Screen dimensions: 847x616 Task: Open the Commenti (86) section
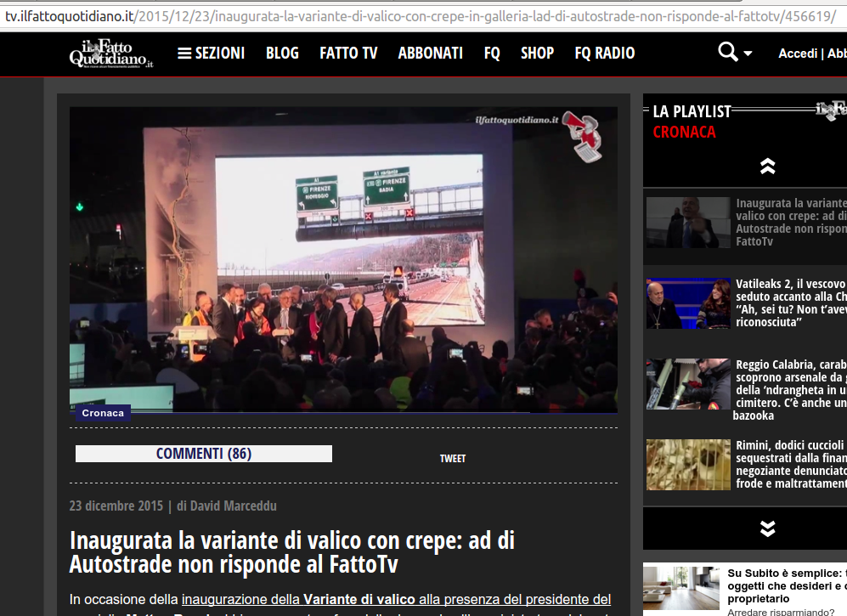coord(204,454)
